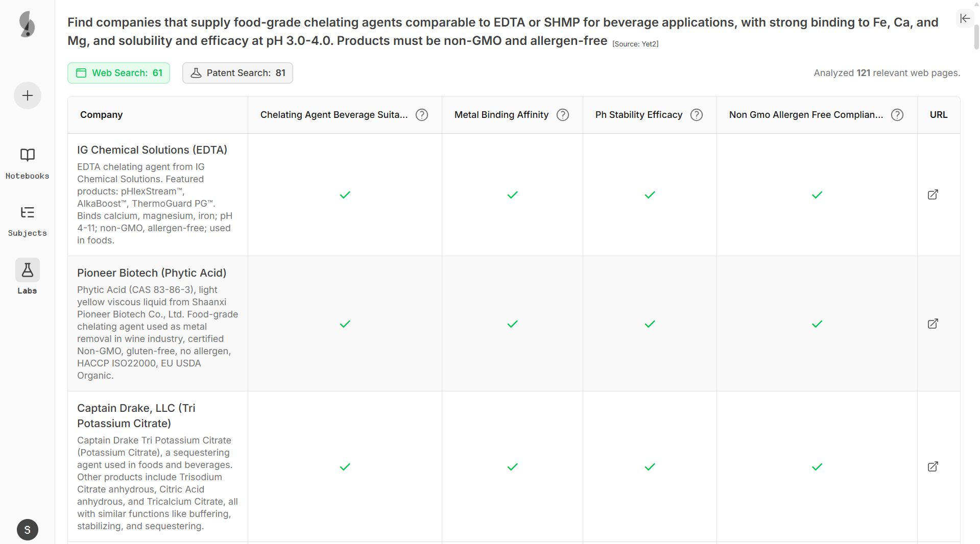
Task: Click the plus button to start new search
Action: [x=28, y=95]
